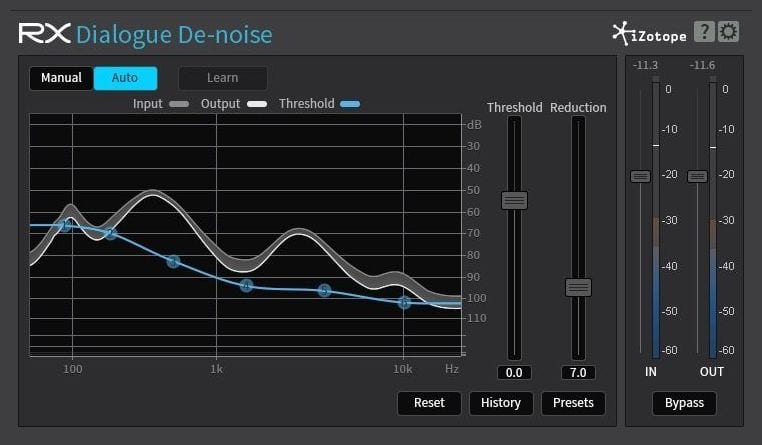This screenshot has width=762, height=445.
Task: Click the IN peak readout -11.3
Action: (x=645, y=65)
